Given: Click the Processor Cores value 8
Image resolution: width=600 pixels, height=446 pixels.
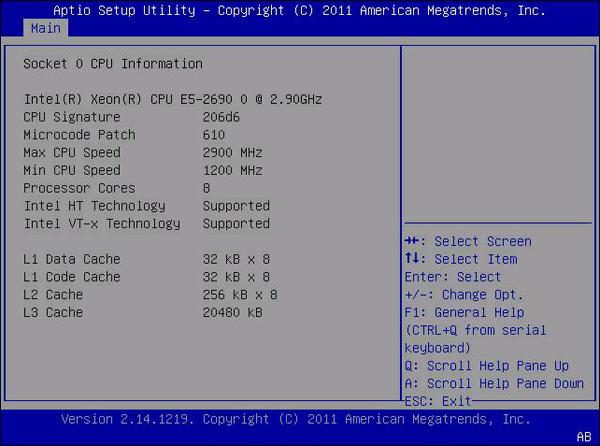Looking at the screenshot, I should coord(207,188).
